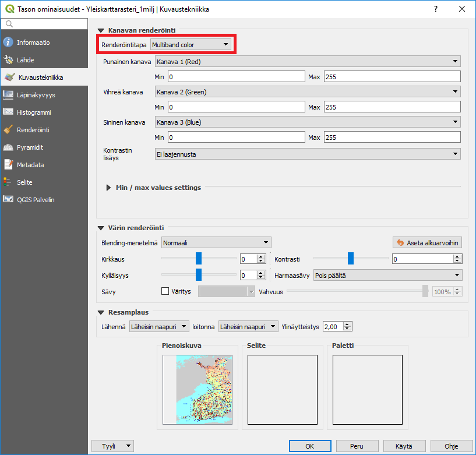This screenshot has height=455, width=476.
Task: Click the Aseta alkuarvoihin button
Action: 427,242
